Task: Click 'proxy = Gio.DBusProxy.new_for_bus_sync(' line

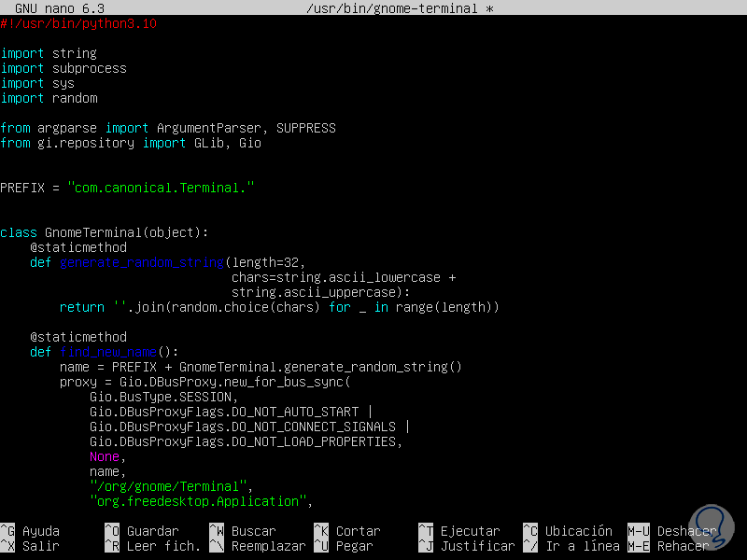Action: pos(204,382)
